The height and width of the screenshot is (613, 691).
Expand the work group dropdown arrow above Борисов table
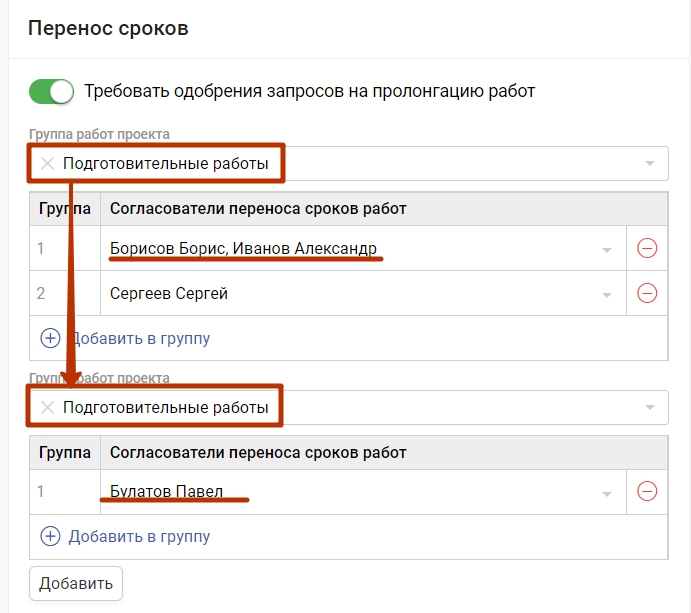tap(650, 164)
